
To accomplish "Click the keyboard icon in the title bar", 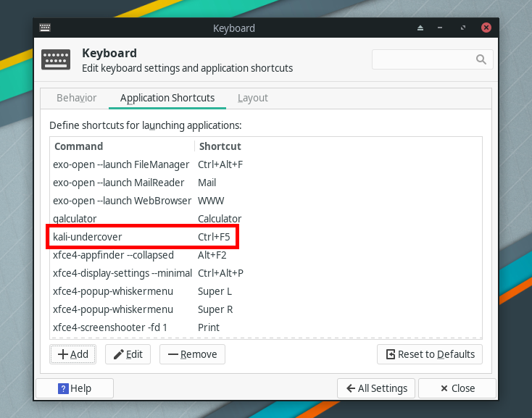I will point(45,28).
